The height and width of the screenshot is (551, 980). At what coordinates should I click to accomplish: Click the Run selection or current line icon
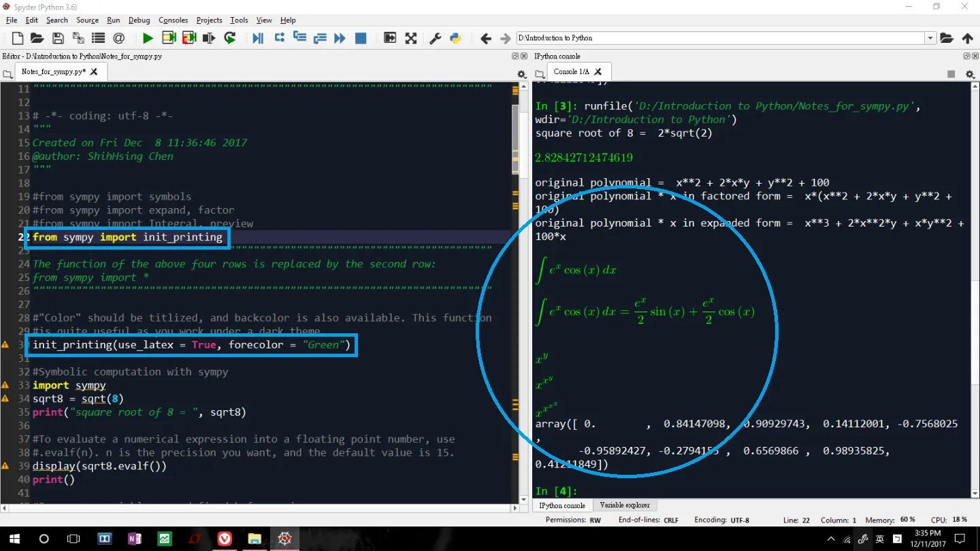tap(210, 38)
